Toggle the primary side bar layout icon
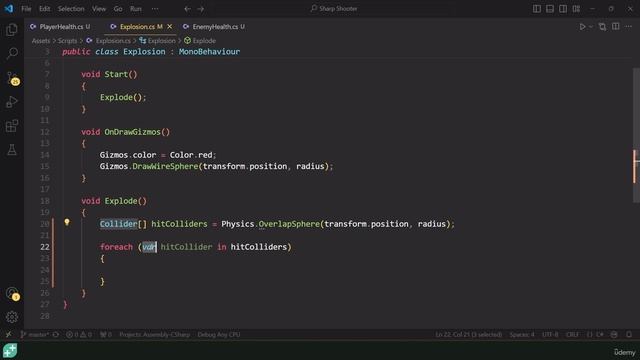640x360 pixels. click(x=537, y=9)
